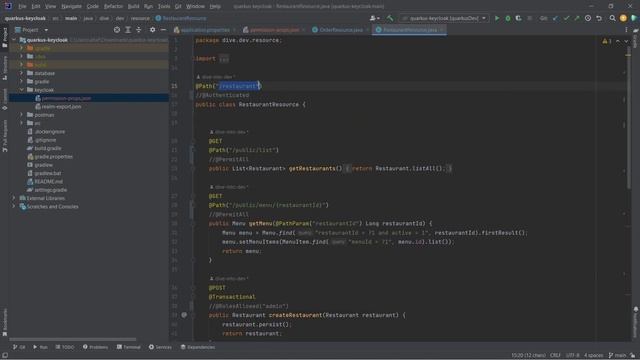This screenshot has height=360, width=640.
Task: Click the breakpoint gutter icon at createRestaurant
Action: coord(184,315)
